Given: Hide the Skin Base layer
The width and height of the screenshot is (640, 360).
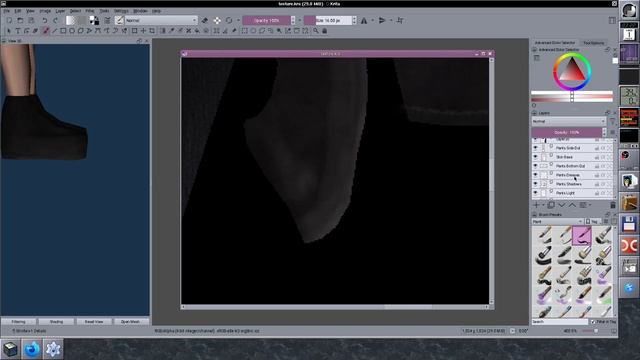Looking at the screenshot, I should [535, 157].
